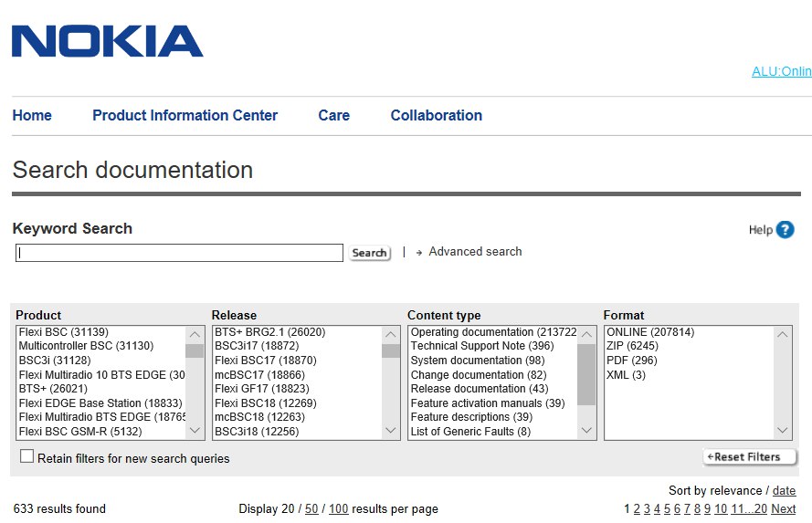Click up arrow in Release list scrollbar

coord(390,334)
